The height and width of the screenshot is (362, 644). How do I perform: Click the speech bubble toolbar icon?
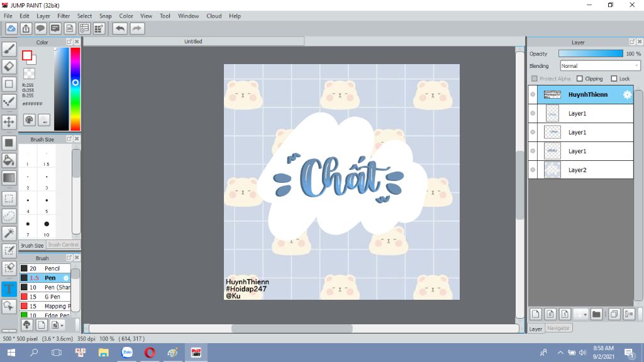(40, 28)
